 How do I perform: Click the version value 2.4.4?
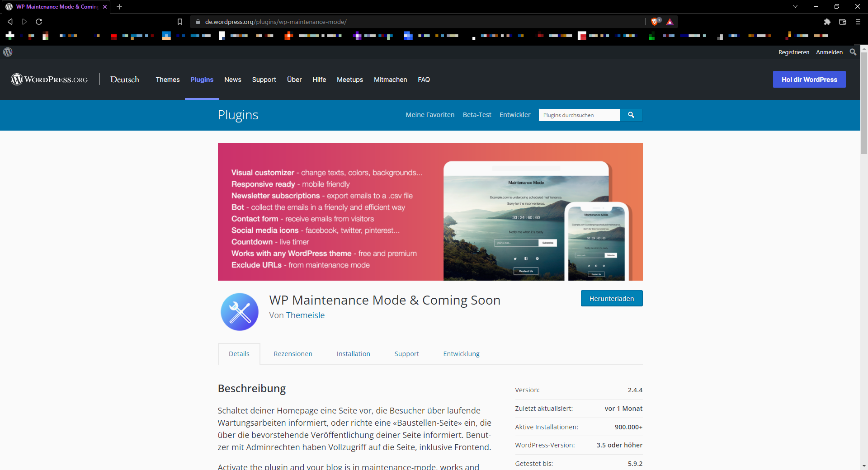635,390
